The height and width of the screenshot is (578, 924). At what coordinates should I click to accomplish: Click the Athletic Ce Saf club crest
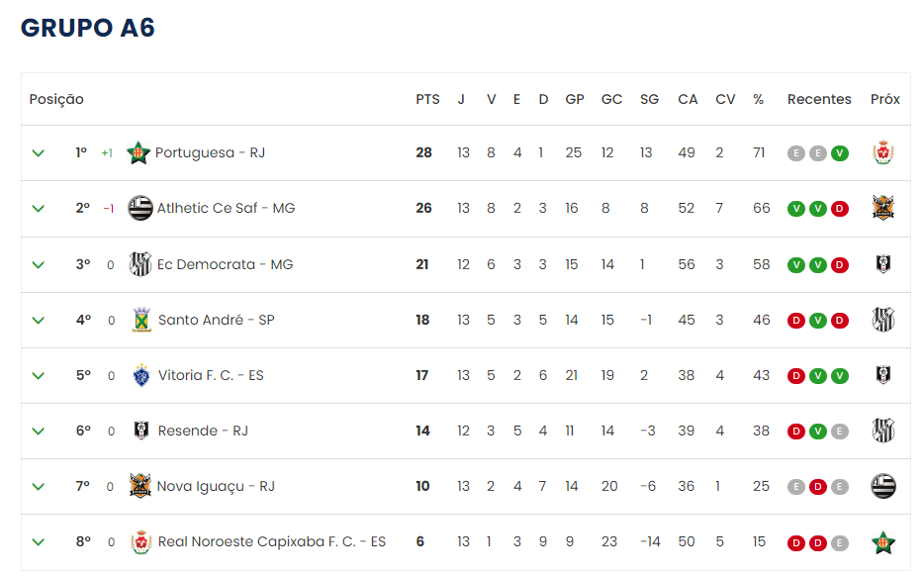tap(140, 209)
